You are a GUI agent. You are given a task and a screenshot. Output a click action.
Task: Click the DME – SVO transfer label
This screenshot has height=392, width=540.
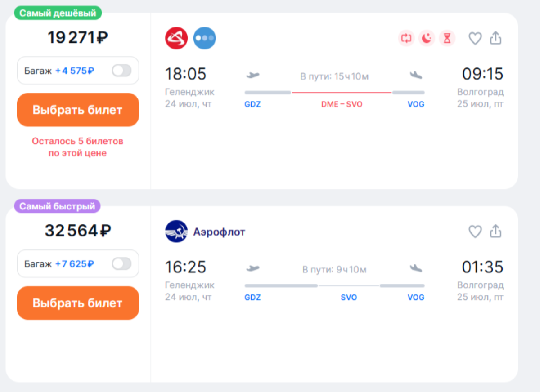[x=342, y=104]
